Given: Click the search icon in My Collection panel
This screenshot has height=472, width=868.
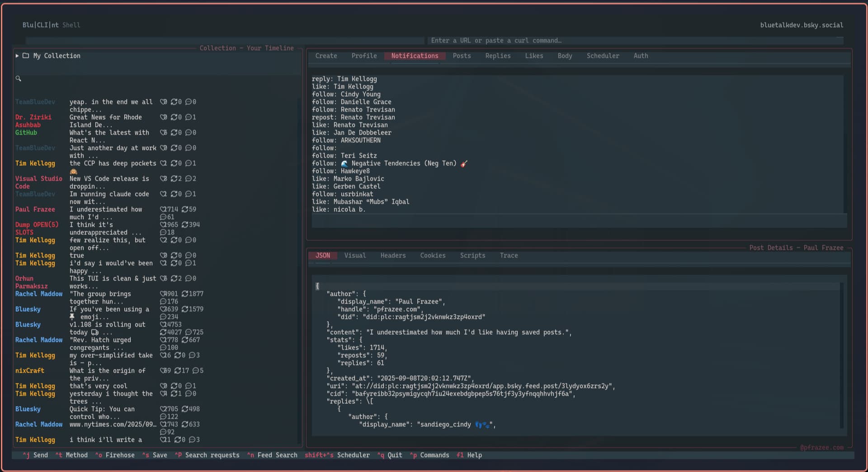Looking at the screenshot, I should point(19,79).
